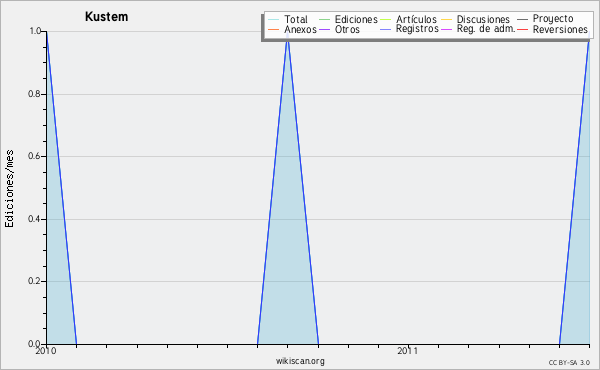The width and height of the screenshot is (600, 370).
Task: Select the 'Artículos' legend label
Action: (416, 19)
